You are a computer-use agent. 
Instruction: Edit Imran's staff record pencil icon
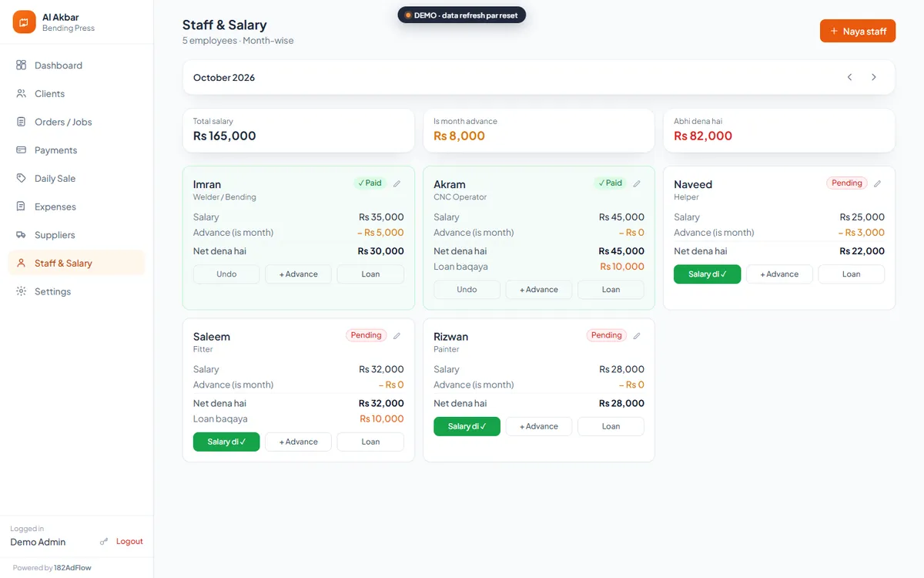397,183
